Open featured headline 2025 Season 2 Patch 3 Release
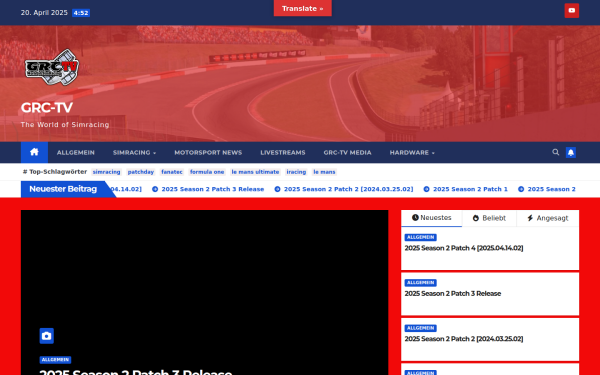Viewport: 600px width, 375px height. [136, 372]
